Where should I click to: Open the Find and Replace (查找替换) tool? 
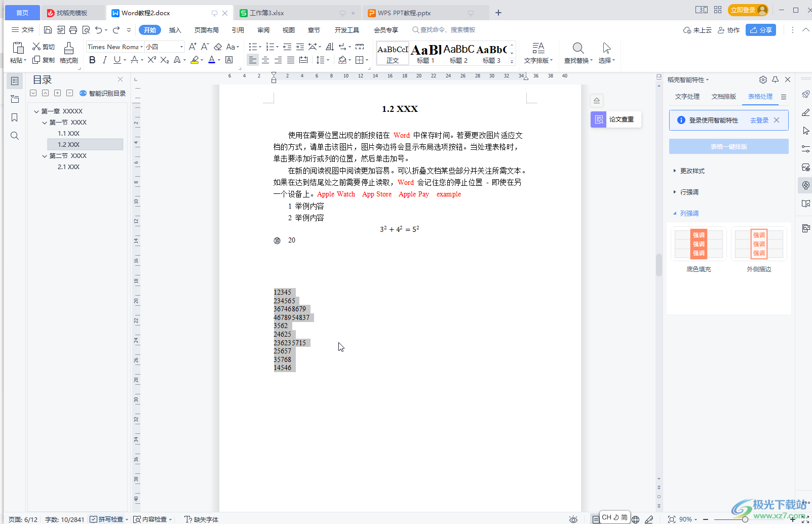pyautogui.click(x=578, y=53)
